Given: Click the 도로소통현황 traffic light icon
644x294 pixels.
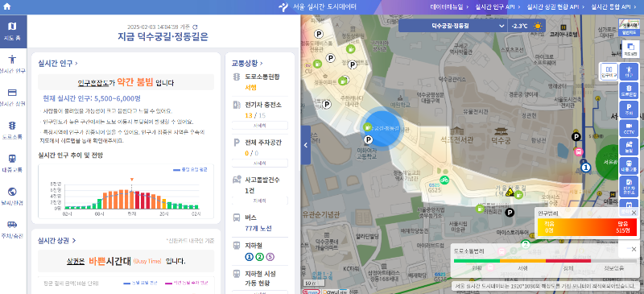Looking at the screenshot, I should coord(236,77).
